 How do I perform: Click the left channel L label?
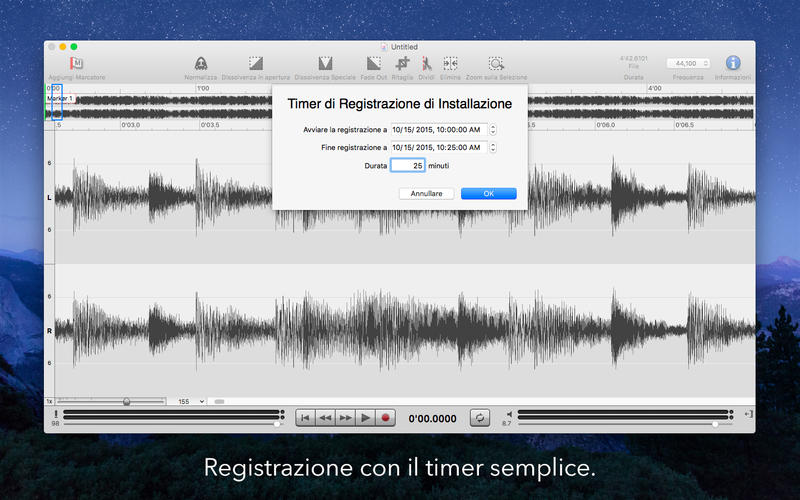coord(49,197)
